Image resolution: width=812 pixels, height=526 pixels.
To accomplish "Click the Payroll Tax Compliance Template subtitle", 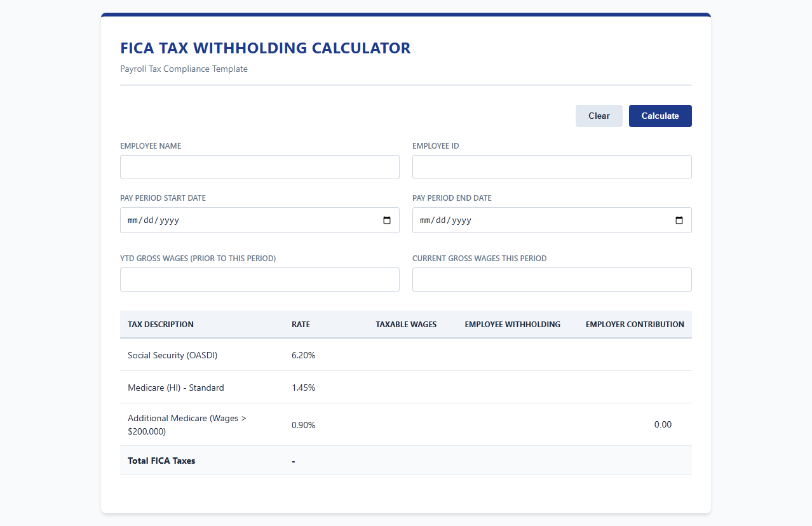I will click(184, 69).
